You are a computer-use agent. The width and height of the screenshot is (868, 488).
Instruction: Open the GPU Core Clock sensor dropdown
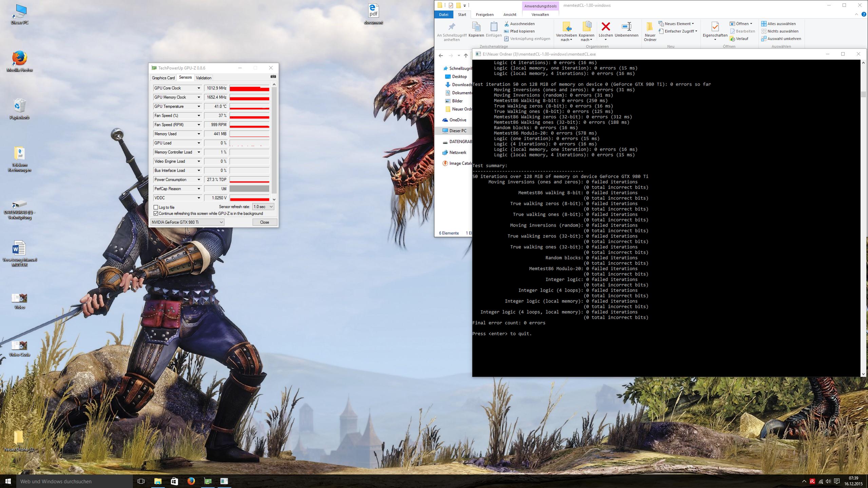click(x=199, y=88)
